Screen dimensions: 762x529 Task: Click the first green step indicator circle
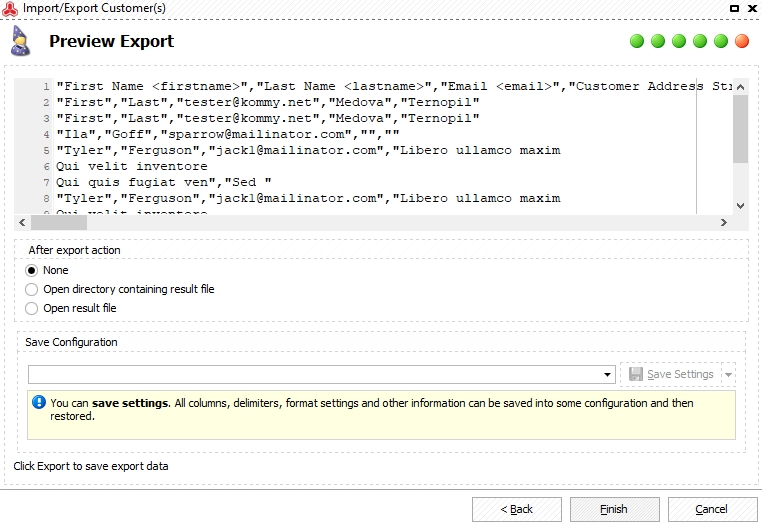pos(637,41)
